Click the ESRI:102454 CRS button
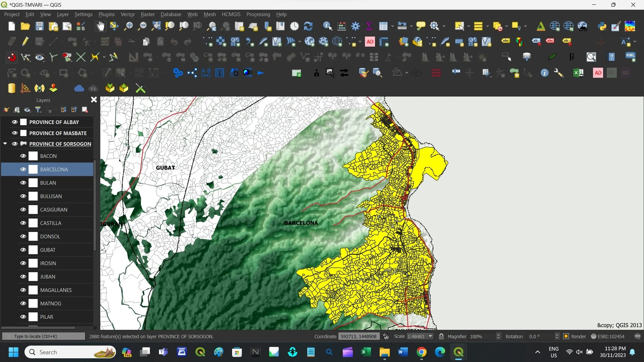 (607, 336)
